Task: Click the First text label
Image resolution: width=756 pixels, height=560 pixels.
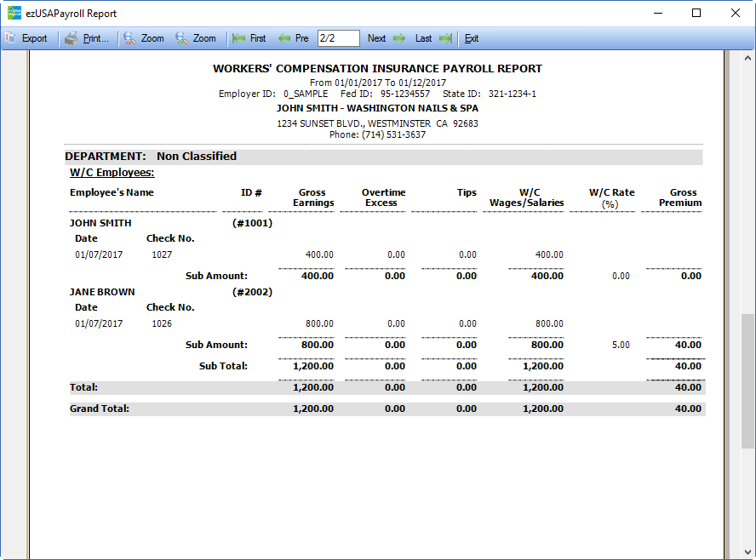Action: point(258,38)
